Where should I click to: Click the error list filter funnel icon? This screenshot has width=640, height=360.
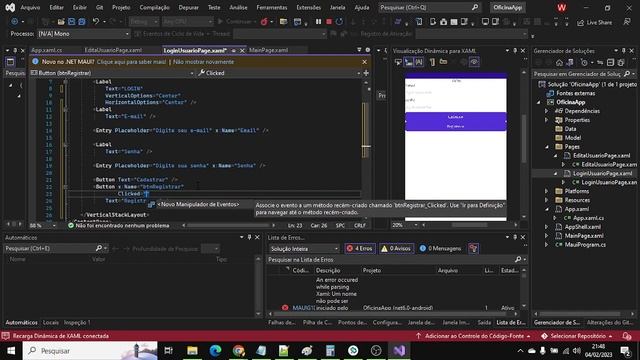(473, 248)
